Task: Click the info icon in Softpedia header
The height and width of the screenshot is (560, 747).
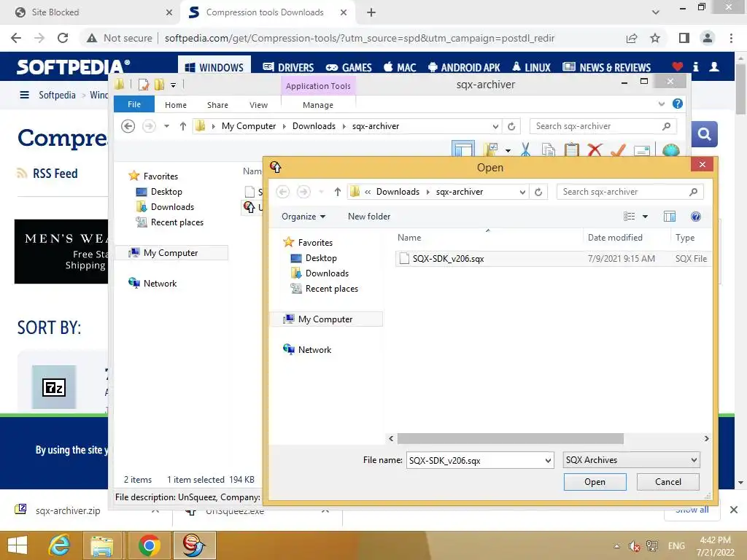Action: pyautogui.click(x=695, y=66)
